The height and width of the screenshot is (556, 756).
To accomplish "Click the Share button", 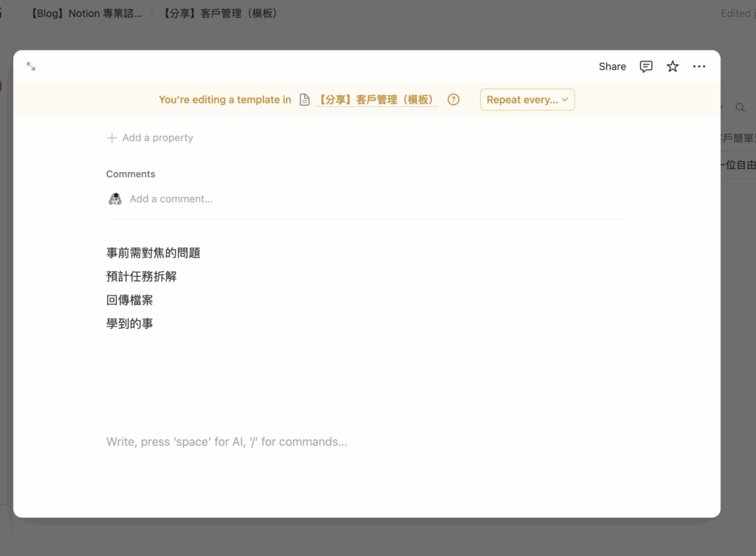I will pyautogui.click(x=612, y=66).
